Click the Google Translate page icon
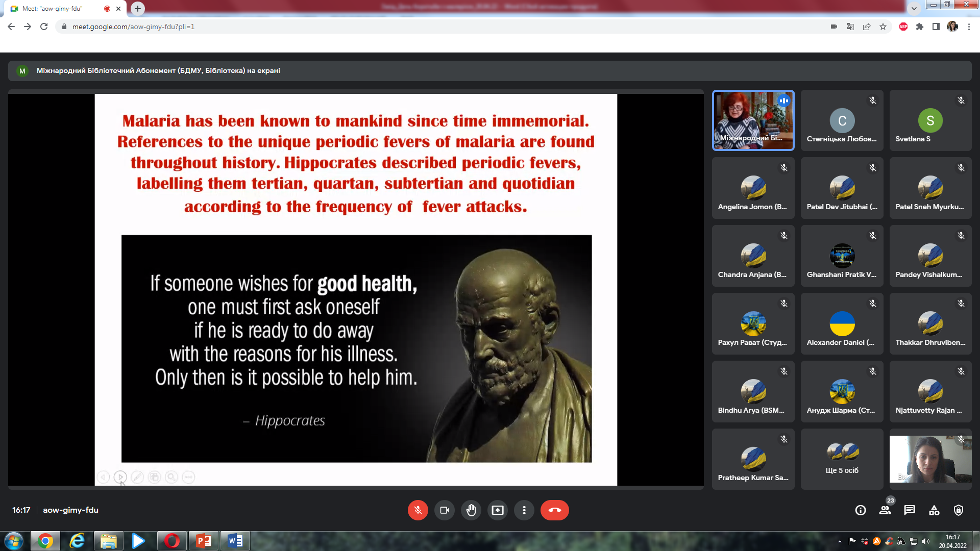The width and height of the screenshot is (980, 551). pos(850,27)
